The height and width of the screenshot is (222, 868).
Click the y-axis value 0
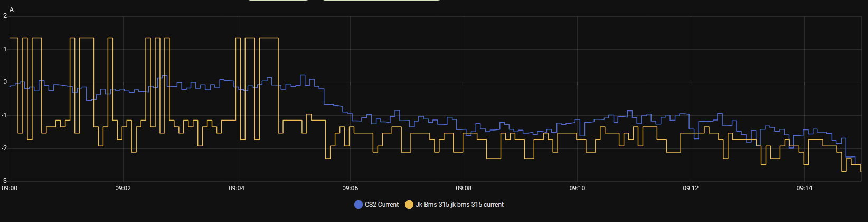5,82
